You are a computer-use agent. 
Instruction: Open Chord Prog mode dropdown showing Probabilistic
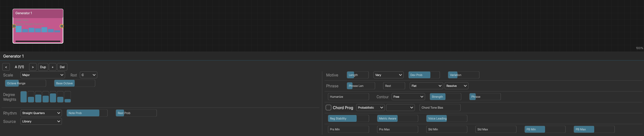point(371,108)
